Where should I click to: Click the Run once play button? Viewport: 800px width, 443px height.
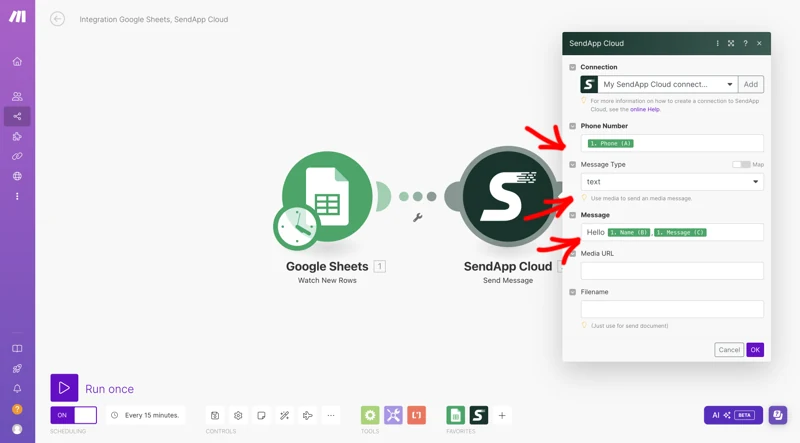point(64,388)
